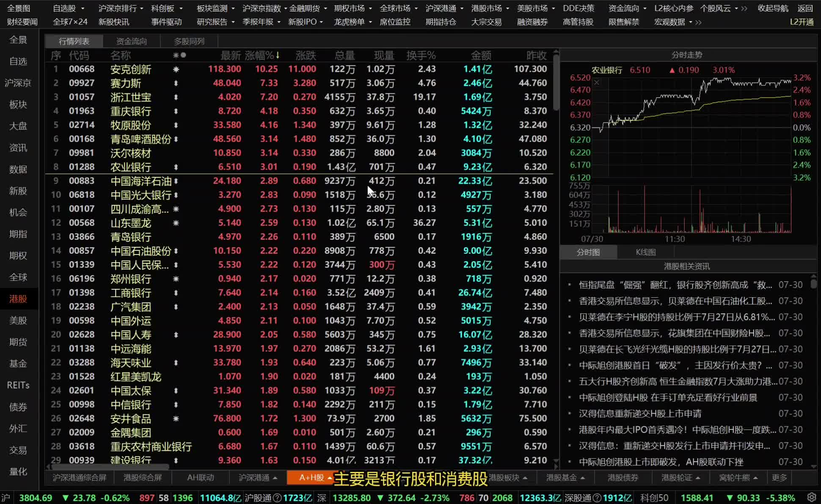Click the marker icon in 海天味业 row
The image size is (821, 504).
coord(176,362)
